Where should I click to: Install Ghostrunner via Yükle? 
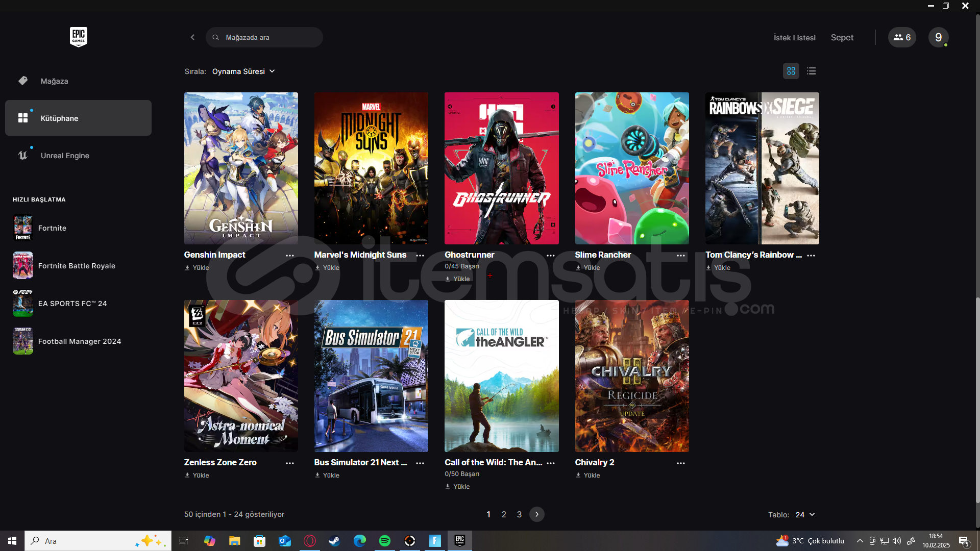coord(457,279)
